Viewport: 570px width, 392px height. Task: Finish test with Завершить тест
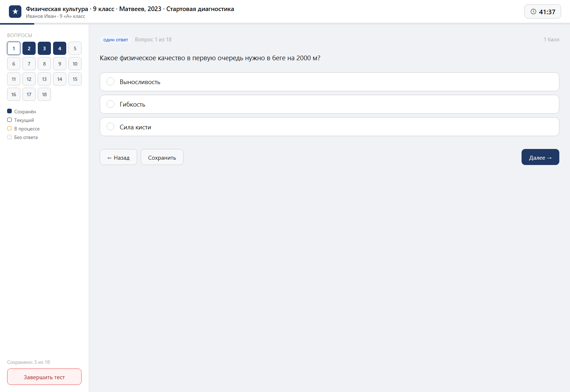click(x=44, y=377)
